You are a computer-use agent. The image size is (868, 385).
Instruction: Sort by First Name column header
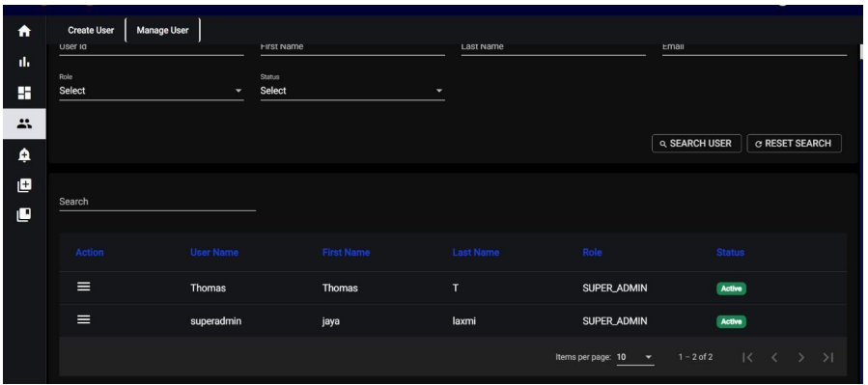346,252
